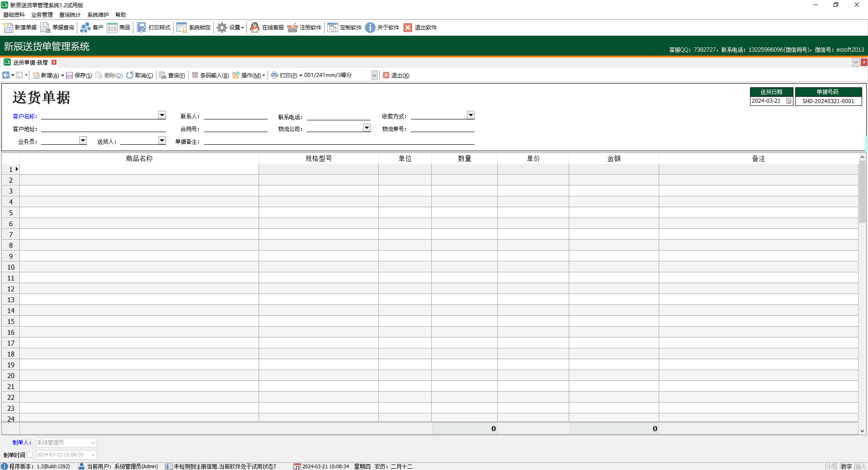The image size is (868, 470).
Task: Click the 金额 column header
Action: click(x=614, y=159)
